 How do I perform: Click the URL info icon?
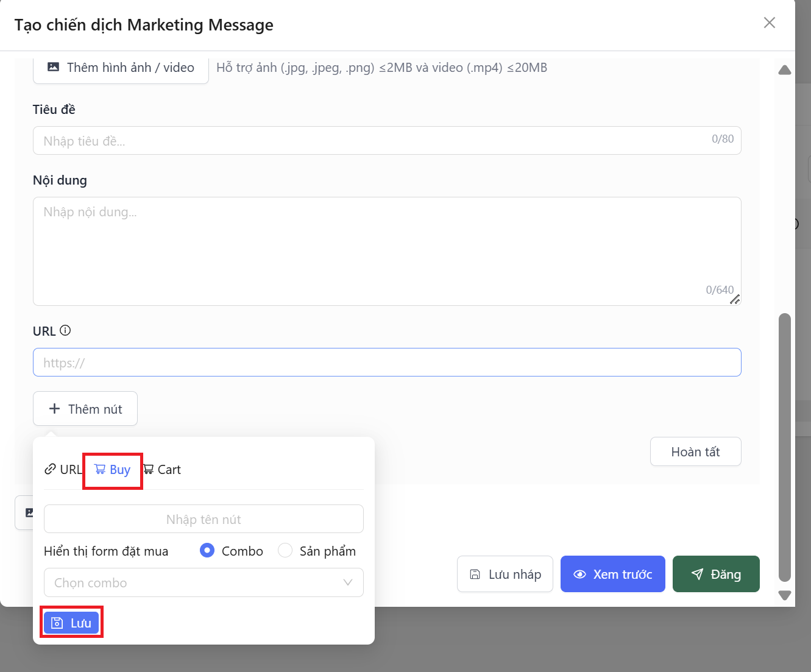coord(65,331)
